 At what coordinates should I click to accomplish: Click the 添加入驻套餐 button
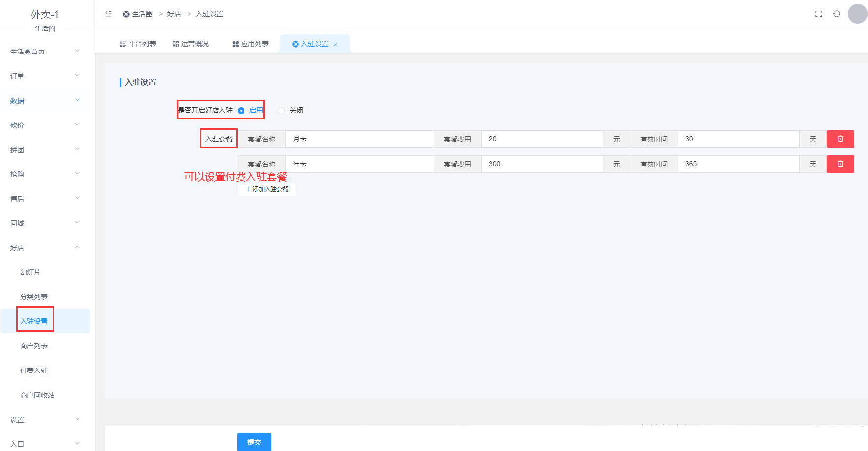(267, 189)
